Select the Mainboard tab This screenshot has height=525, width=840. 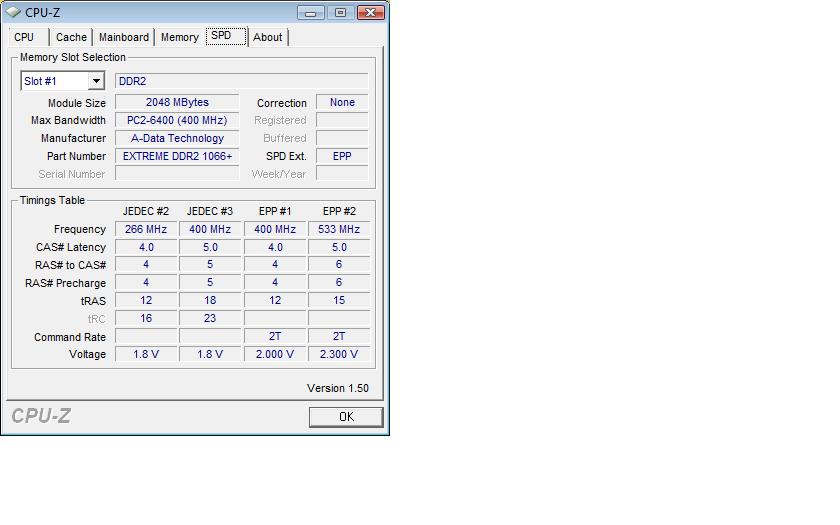(124, 38)
